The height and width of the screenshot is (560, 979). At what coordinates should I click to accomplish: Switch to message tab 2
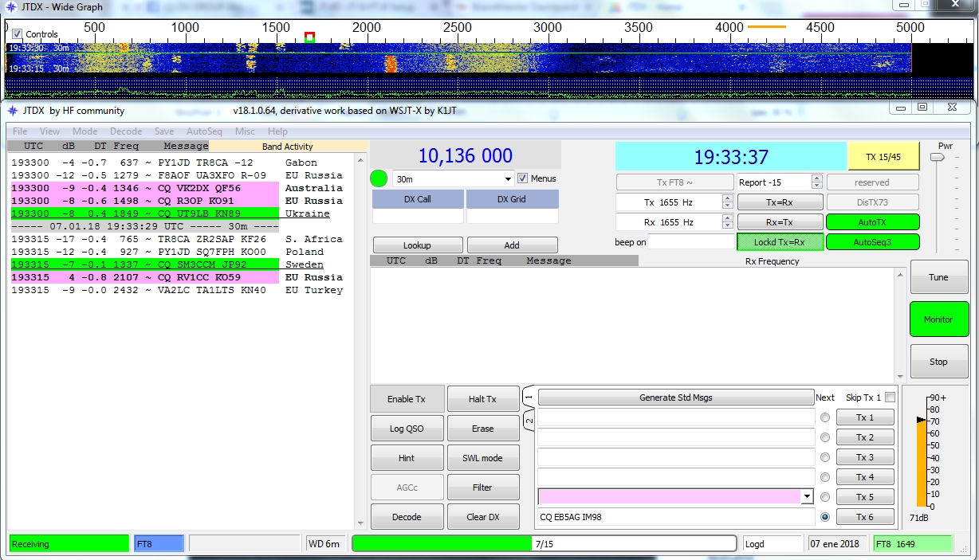[x=528, y=419]
